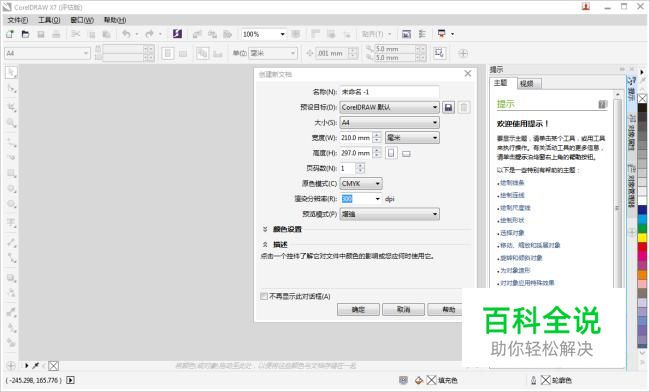Viewport: 650px width, 392px height.
Task: Click the Hints panel vertical scrollbar
Action: click(618, 191)
